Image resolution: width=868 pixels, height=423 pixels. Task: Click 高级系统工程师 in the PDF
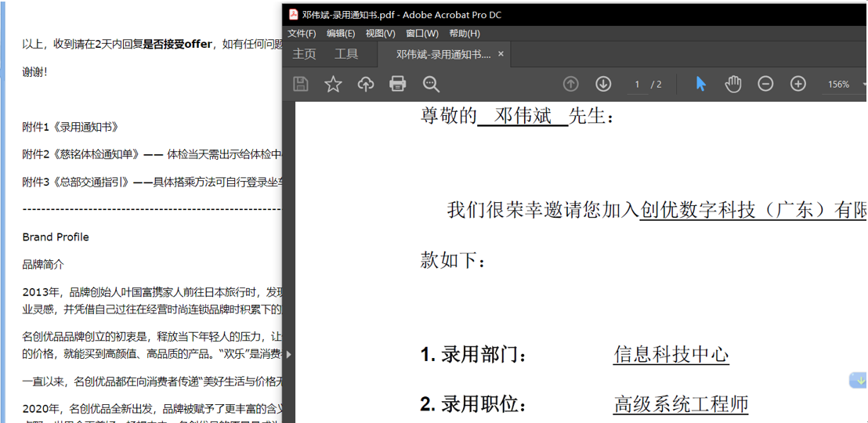pyautogui.click(x=681, y=404)
